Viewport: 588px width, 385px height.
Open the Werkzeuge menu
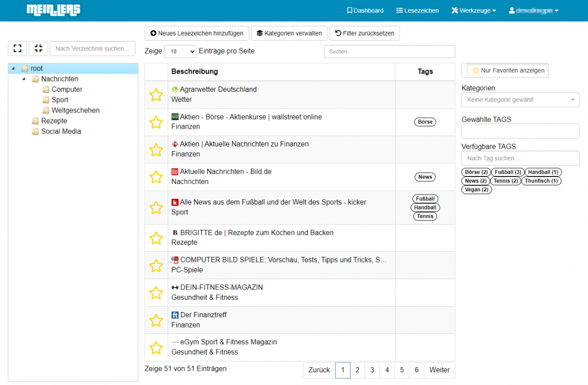(473, 10)
